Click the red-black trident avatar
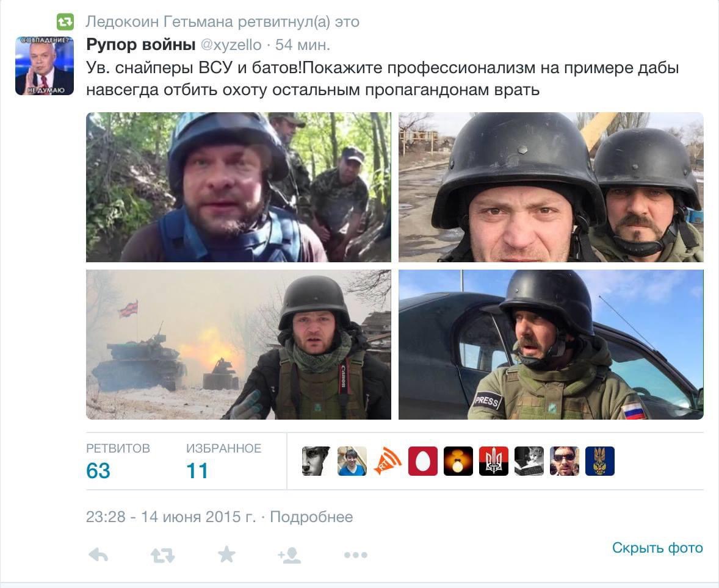The width and height of the screenshot is (719, 588). pos(494,461)
